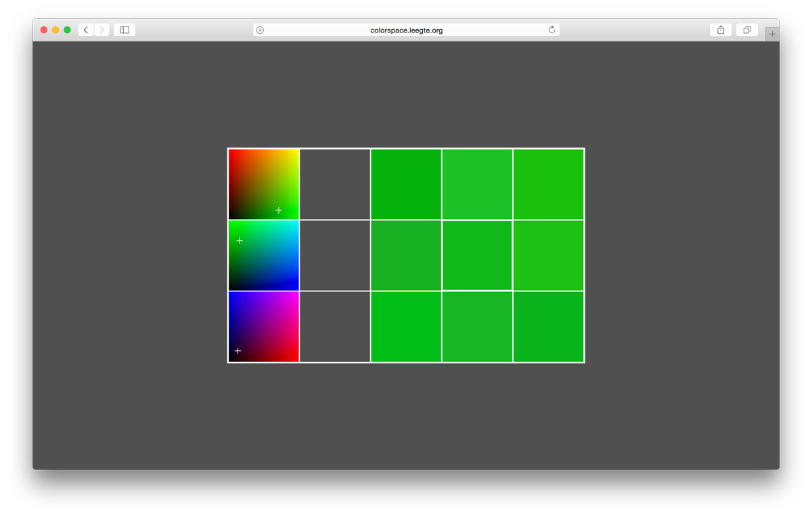812x516 pixels.
Task: Click the crosshair marker in the top gradient
Action: (x=278, y=210)
